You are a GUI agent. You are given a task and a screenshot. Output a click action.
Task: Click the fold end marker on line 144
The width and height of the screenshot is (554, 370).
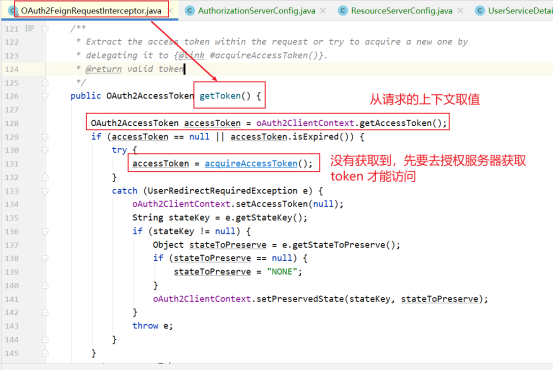tap(45, 340)
